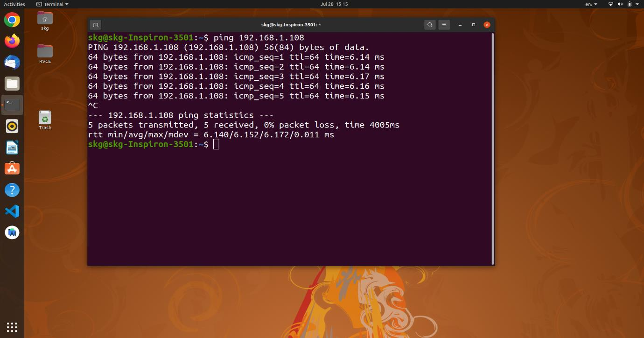Click Show Applications grid button
The height and width of the screenshot is (338, 644).
coord(12,327)
